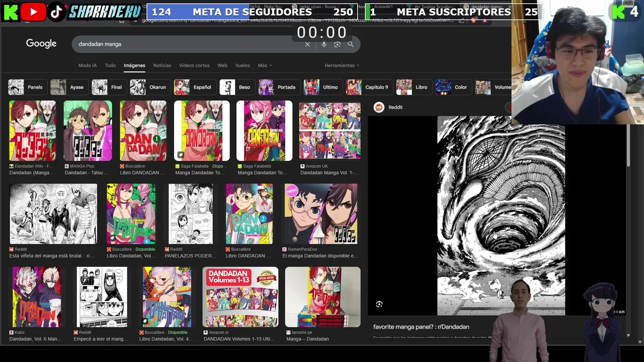Open Google Lens image search icon

[337, 44]
